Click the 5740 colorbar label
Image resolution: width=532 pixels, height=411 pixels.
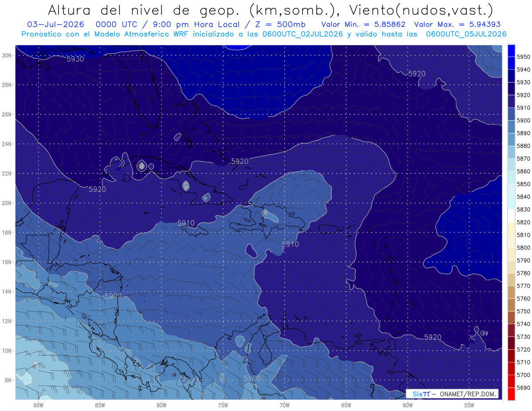[524, 324]
